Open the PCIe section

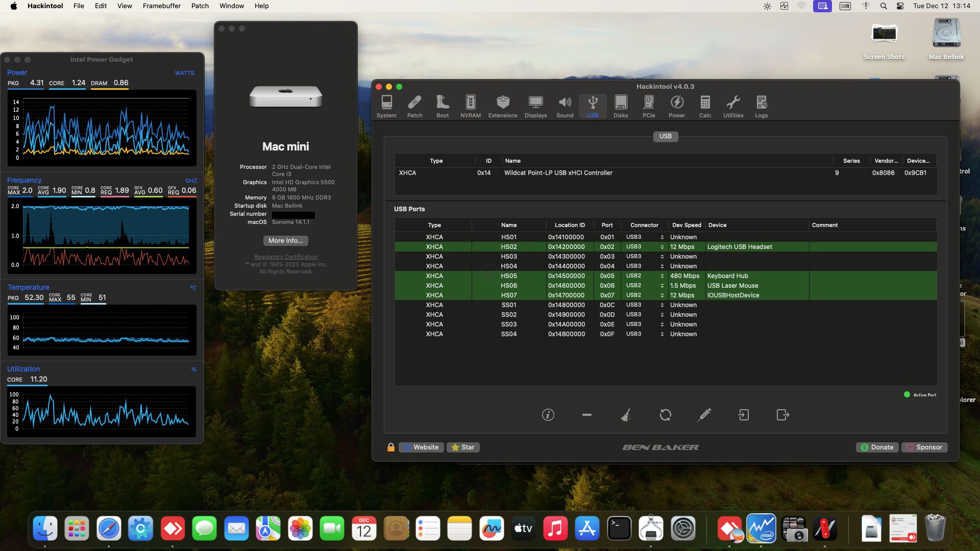tap(649, 107)
